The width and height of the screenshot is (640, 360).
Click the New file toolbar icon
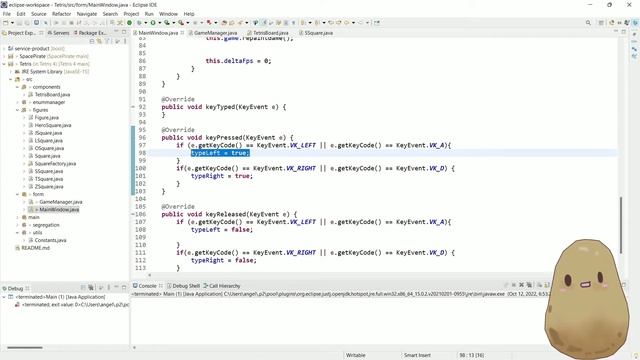(6, 23)
